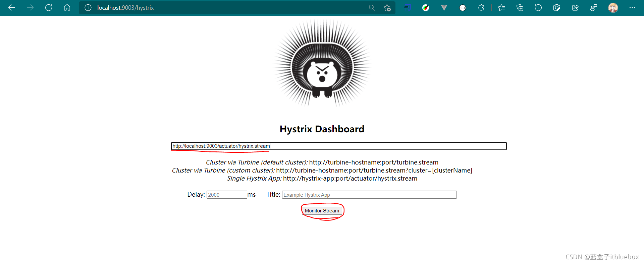Click 'Single Hystrix App:' example text

254,178
